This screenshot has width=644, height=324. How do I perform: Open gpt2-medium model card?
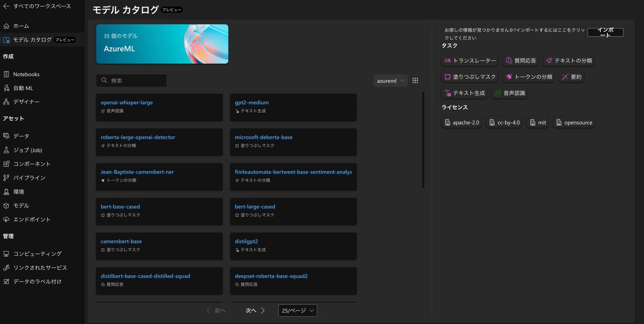pyautogui.click(x=294, y=107)
